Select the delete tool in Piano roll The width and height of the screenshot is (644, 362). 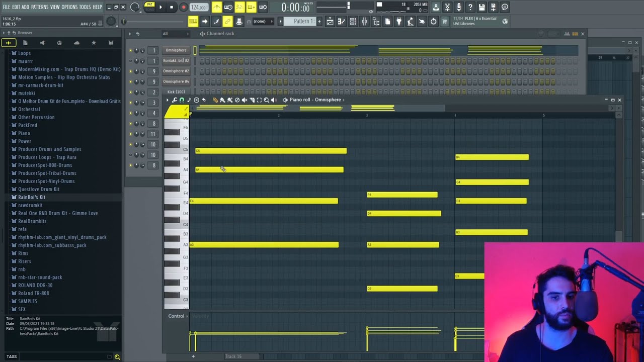point(237,100)
